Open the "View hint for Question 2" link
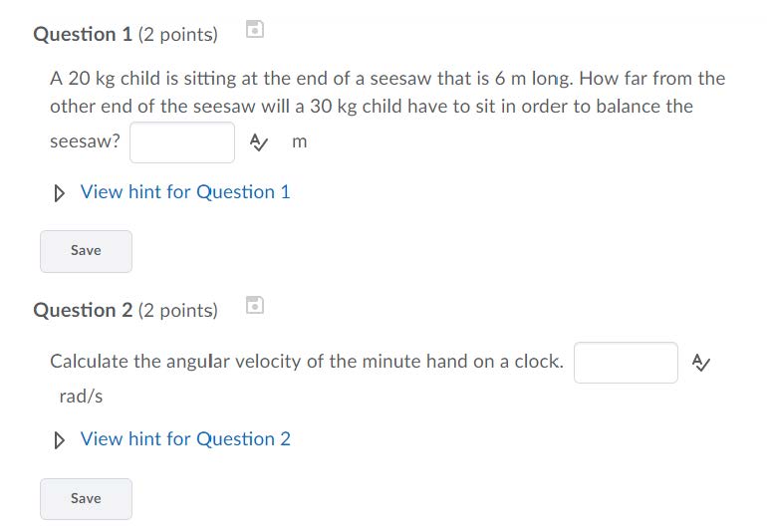 tap(185, 439)
